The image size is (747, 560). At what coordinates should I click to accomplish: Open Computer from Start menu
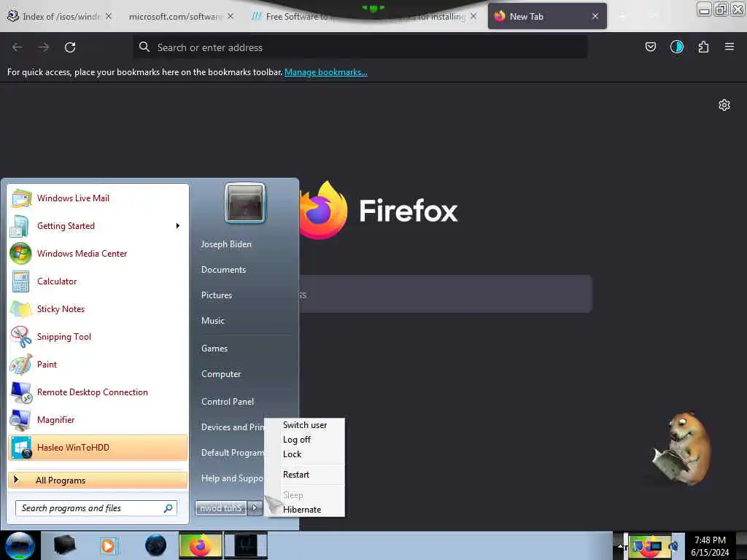tap(221, 374)
